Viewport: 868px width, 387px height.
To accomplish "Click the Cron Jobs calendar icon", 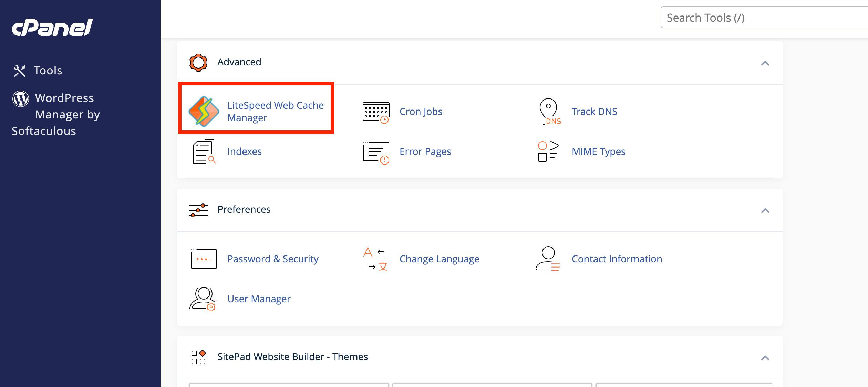I will [376, 112].
